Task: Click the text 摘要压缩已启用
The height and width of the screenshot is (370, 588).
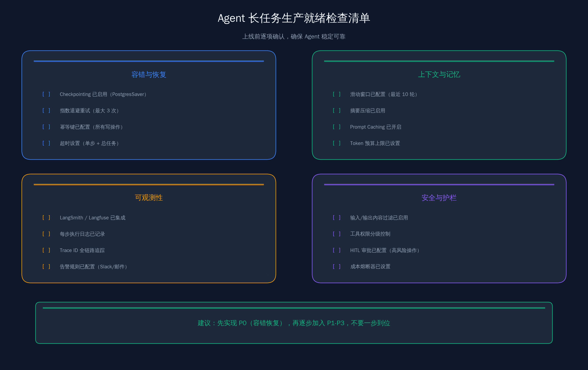Action: [x=368, y=111]
